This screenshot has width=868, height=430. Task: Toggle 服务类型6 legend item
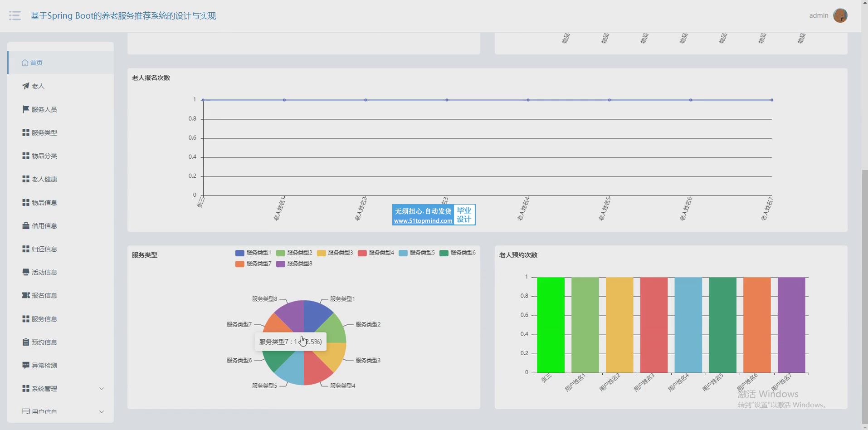point(457,253)
